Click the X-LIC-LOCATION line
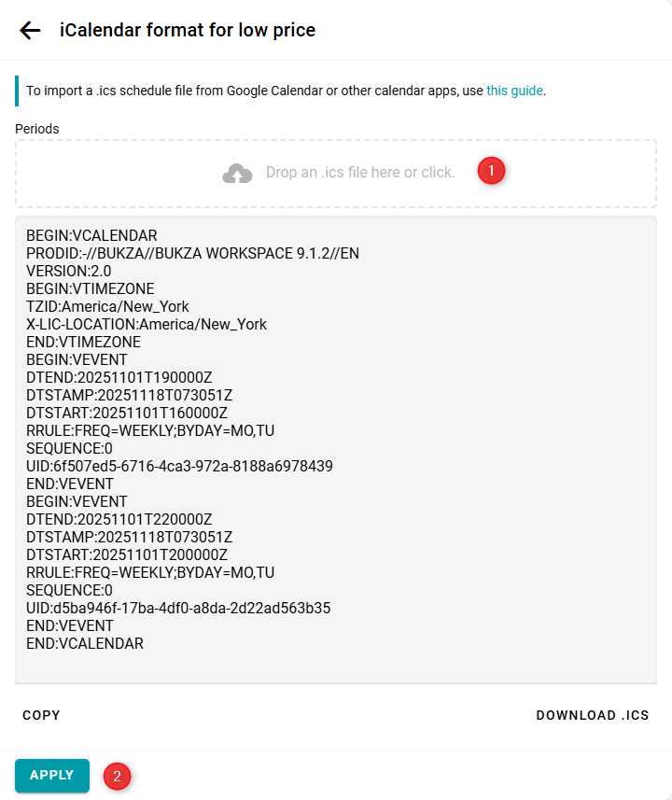Screen dimensions: 672x800 (147, 324)
